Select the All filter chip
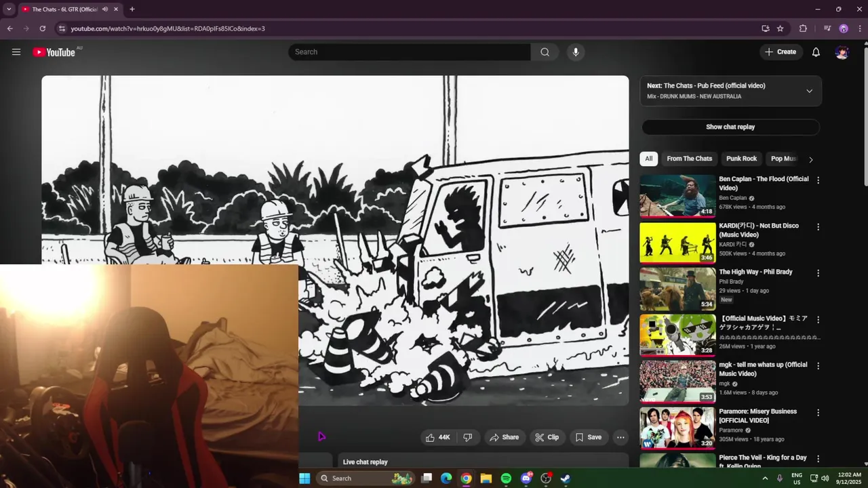This screenshot has height=488, width=868. 649,159
